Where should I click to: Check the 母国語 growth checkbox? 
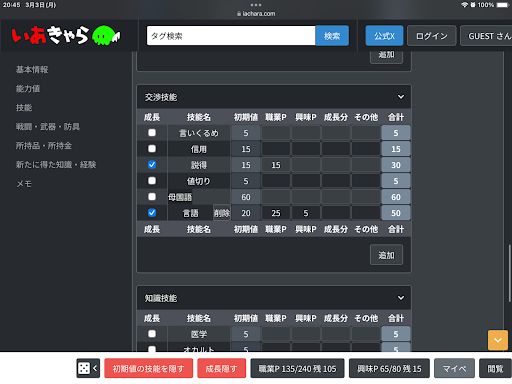click(152, 197)
